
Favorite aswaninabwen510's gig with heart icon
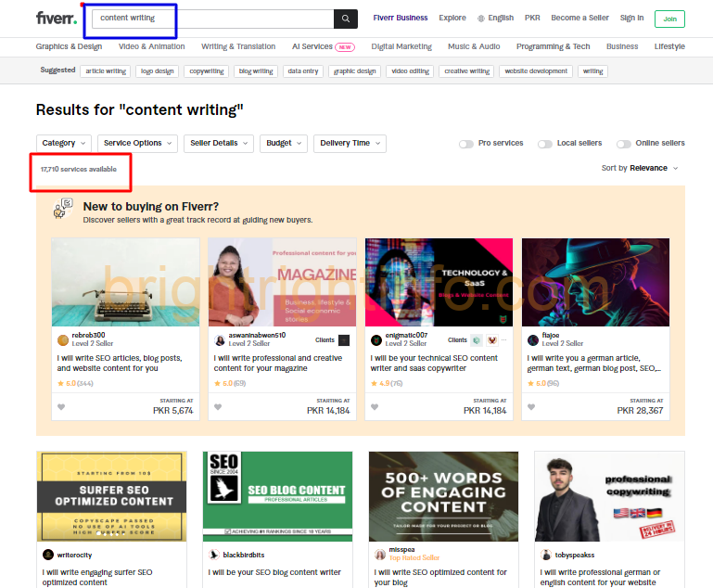pos(218,407)
